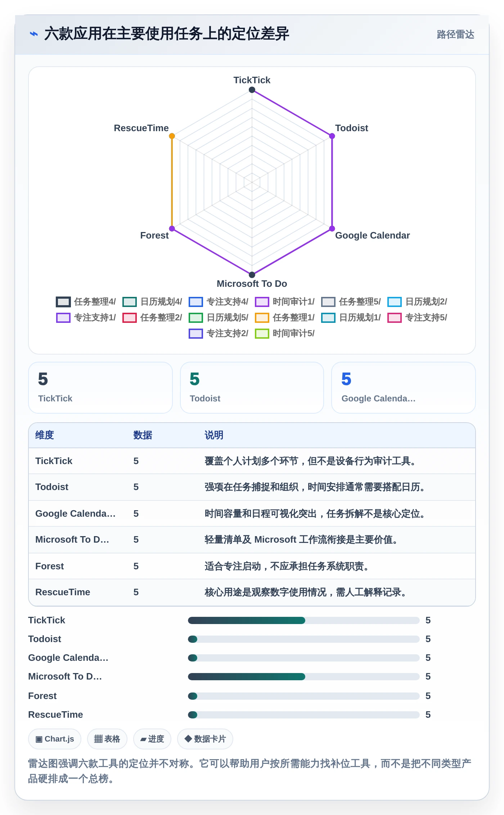Toggle the 日历规划2/ legend item
Viewport: 504px width, 815px height.
(417, 302)
